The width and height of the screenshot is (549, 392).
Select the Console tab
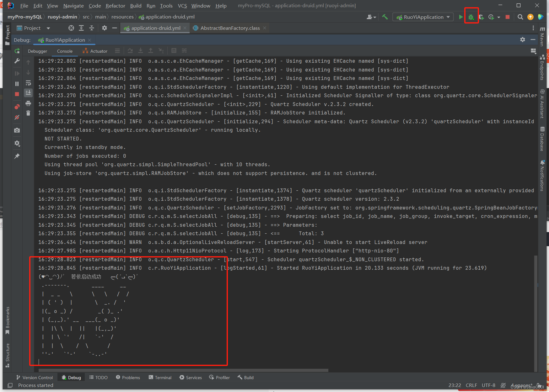click(65, 51)
